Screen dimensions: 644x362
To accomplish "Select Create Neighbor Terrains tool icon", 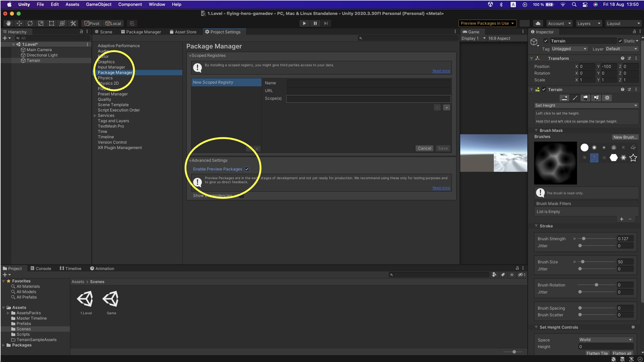I will click(x=564, y=98).
